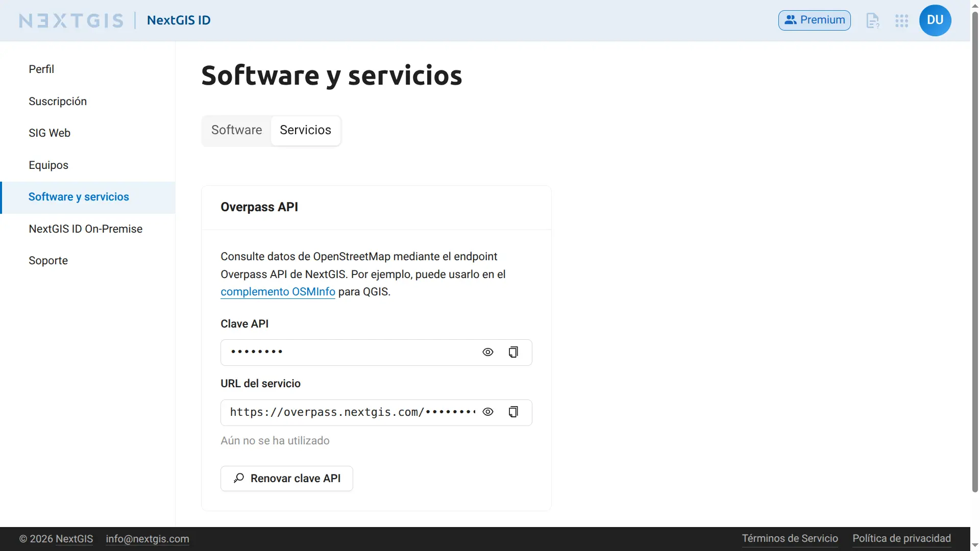Click Renovar clave API button
Viewport: 980px width, 551px height.
click(x=287, y=479)
